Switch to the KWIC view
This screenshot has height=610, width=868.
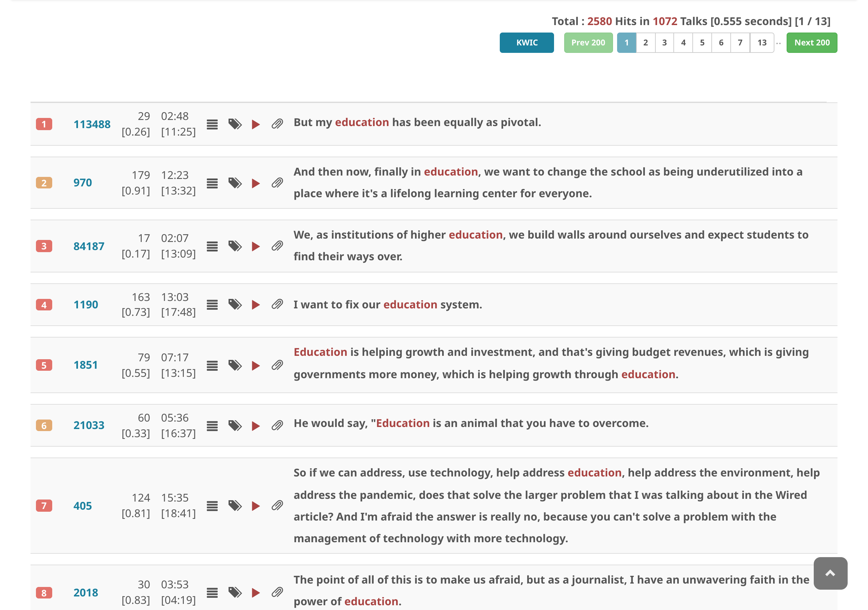pos(527,43)
